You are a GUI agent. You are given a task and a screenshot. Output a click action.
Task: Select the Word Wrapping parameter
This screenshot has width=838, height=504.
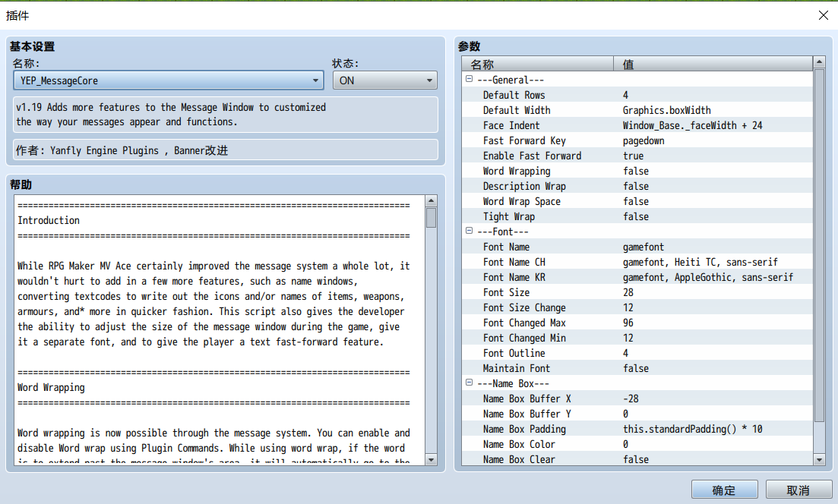click(x=637, y=171)
